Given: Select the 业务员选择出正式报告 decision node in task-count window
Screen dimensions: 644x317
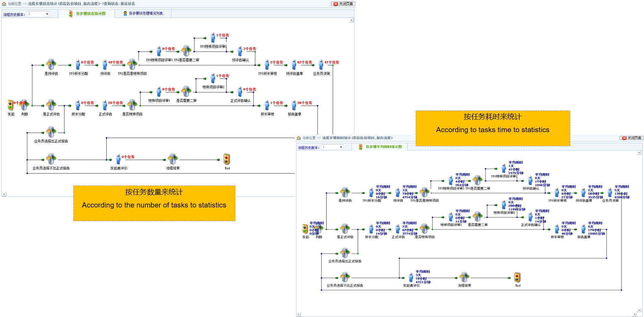Looking at the screenshot, I should 51,132.
